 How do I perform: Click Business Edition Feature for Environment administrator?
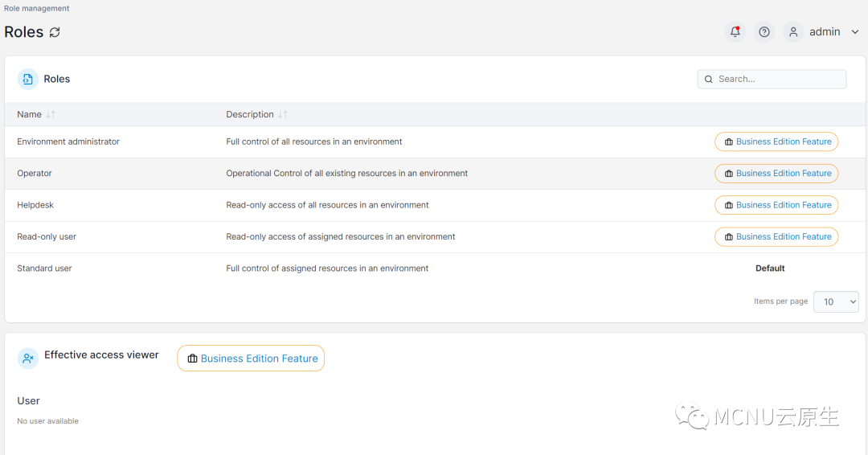pyautogui.click(x=776, y=141)
